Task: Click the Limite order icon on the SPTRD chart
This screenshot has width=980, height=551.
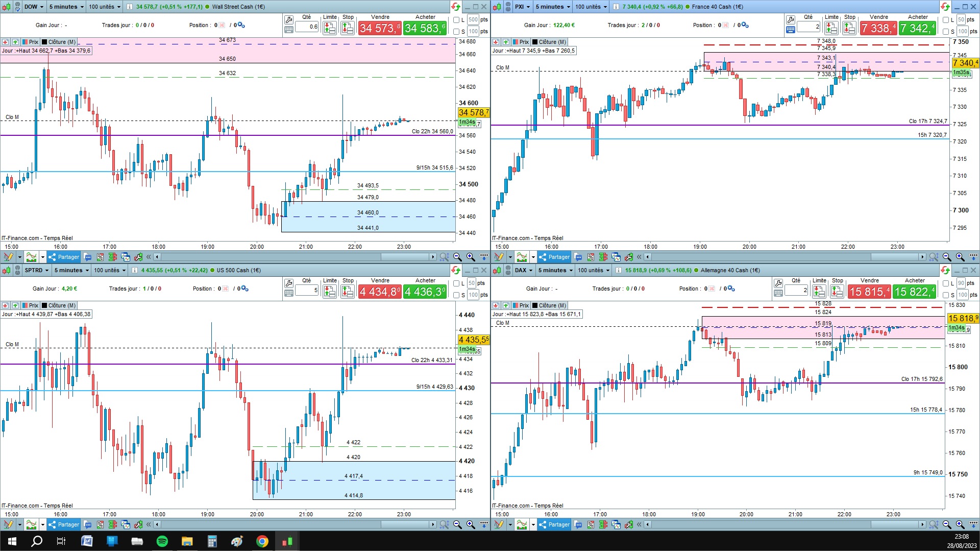Action: tap(330, 292)
